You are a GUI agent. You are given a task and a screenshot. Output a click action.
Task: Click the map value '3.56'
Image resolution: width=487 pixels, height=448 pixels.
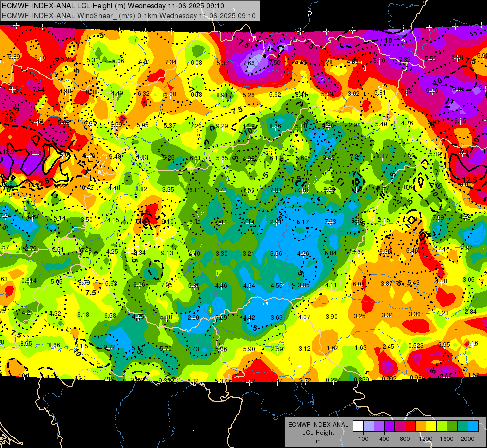(276, 254)
